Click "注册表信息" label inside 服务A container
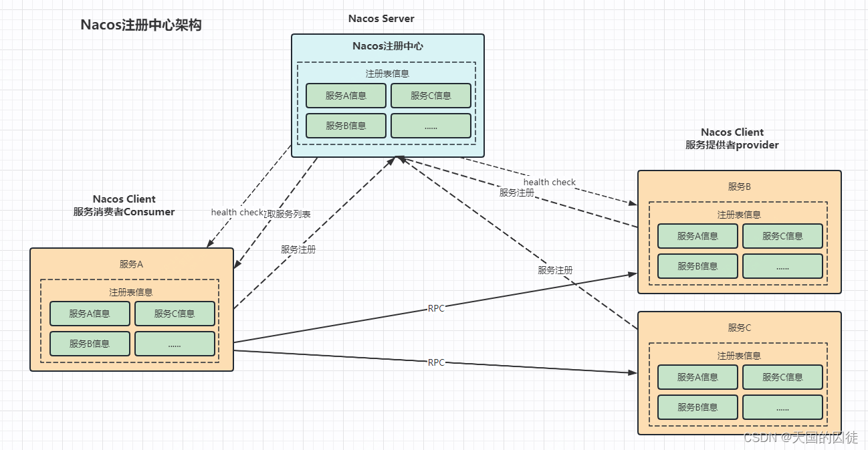The width and height of the screenshot is (868, 450). click(x=131, y=292)
